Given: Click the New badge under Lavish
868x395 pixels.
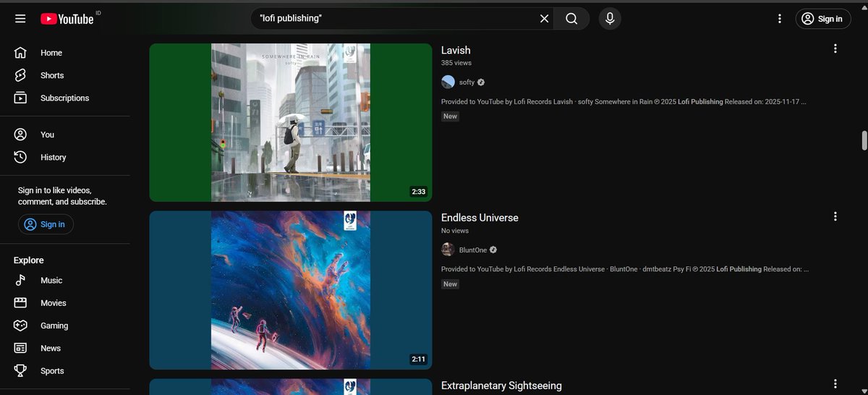Looking at the screenshot, I should [x=451, y=116].
